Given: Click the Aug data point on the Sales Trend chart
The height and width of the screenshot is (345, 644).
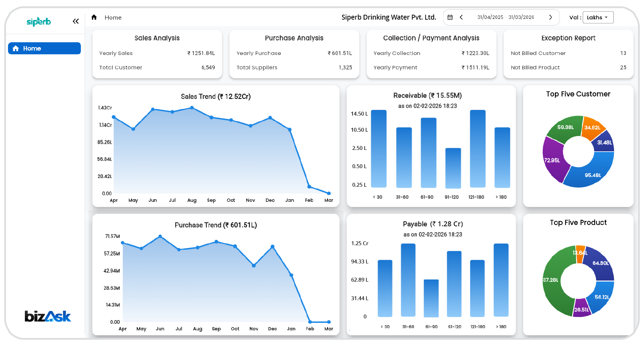Looking at the screenshot, I should click(192, 108).
